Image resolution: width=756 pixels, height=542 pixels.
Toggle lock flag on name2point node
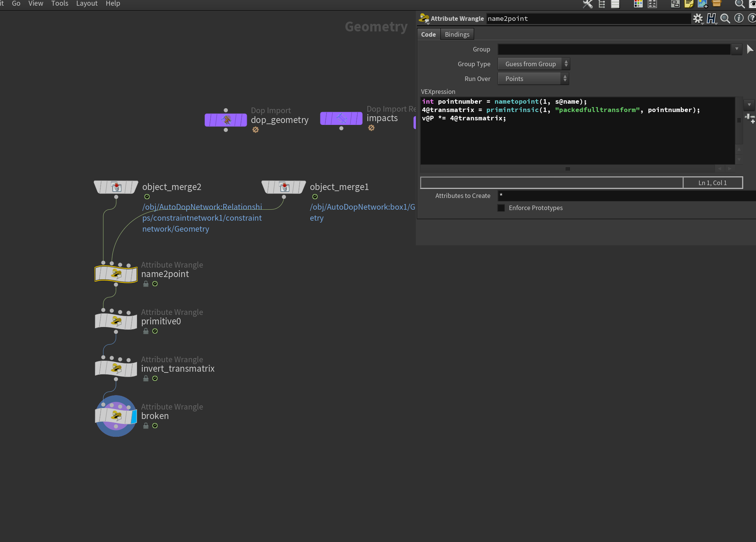(x=146, y=284)
